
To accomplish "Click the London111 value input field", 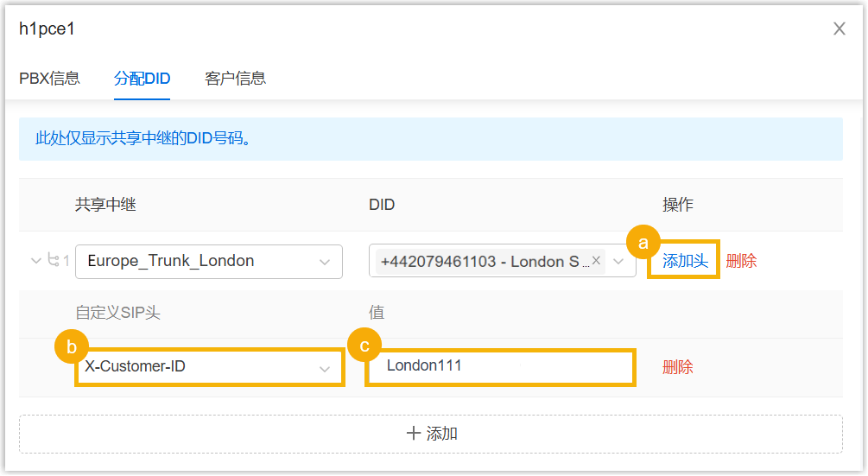I will pos(501,367).
